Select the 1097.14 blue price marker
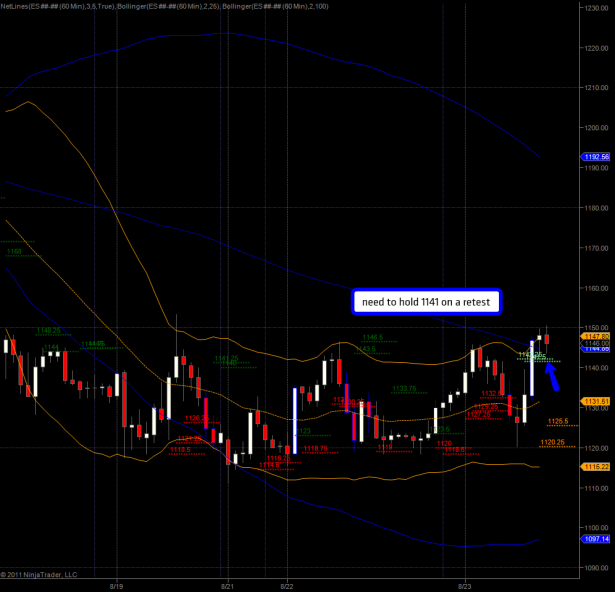This screenshot has width=615, height=592. [595, 538]
